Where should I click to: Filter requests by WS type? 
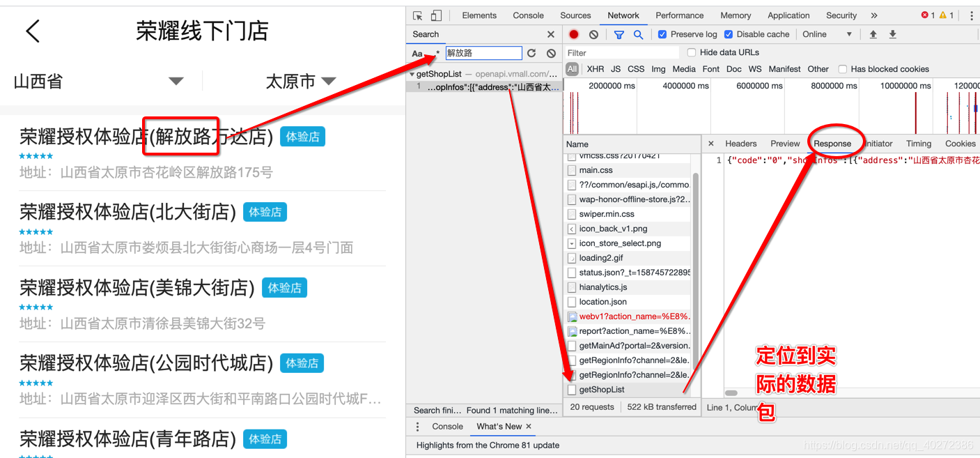[755, 69]
